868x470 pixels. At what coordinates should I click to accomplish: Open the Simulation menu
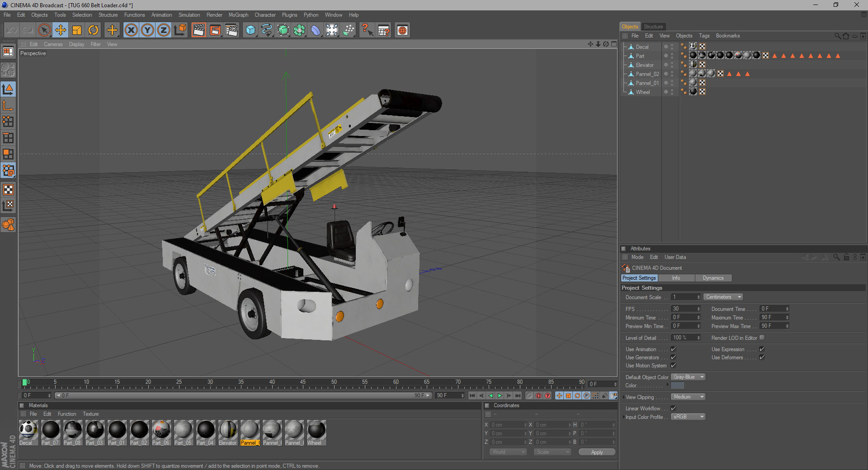pos(189,15)
